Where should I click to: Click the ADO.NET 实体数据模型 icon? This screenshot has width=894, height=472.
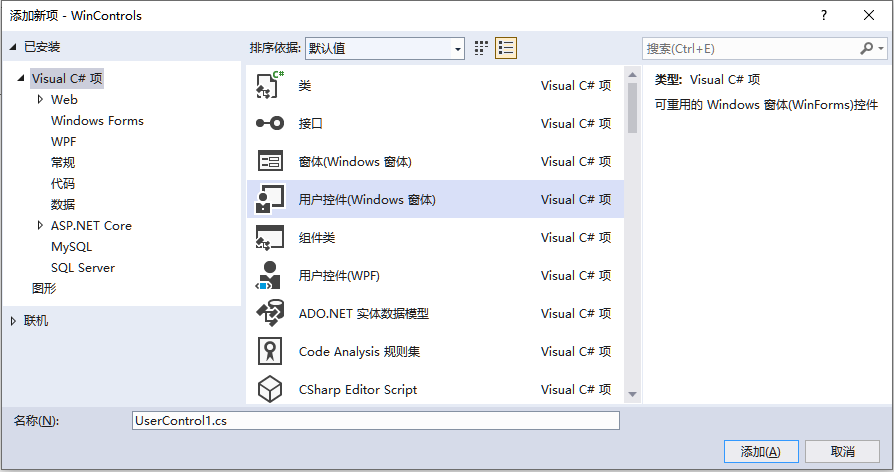point(270,313)
